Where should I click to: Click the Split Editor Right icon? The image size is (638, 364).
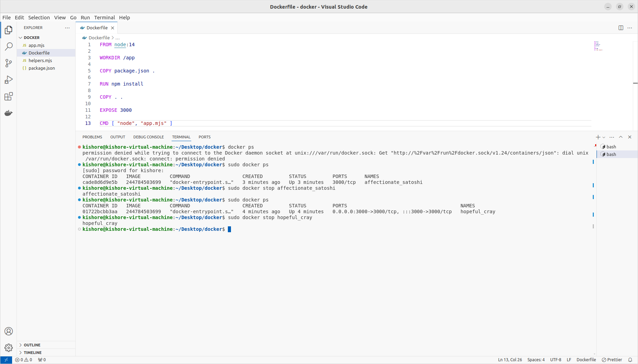[621, 28]
